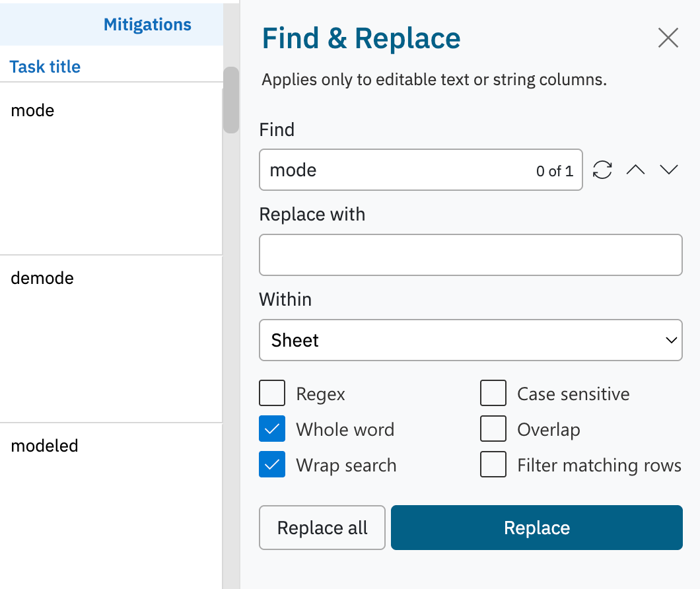Switch to the Mitigations tab
The width and height of the screenshot is (700, 589).
click(x=147, y=25)
